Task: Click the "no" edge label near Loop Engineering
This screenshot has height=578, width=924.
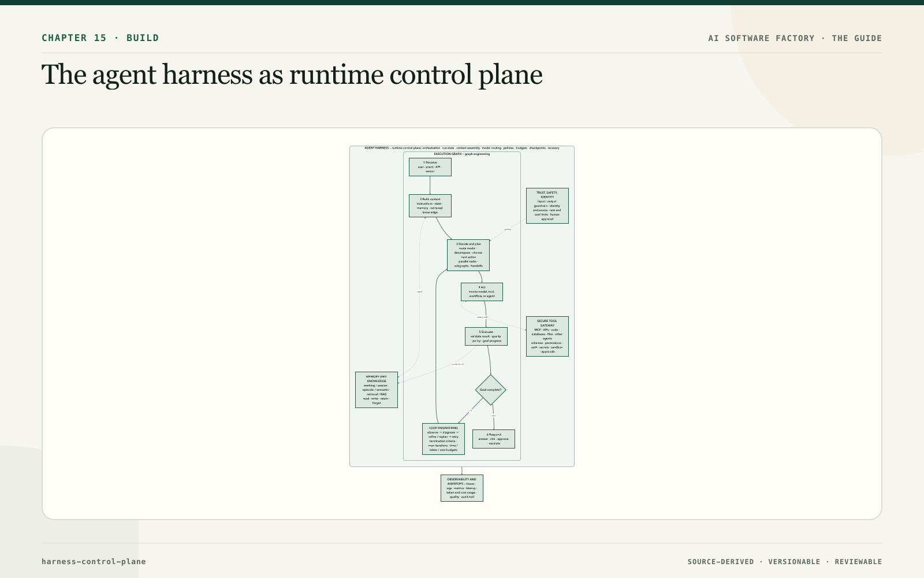Action: pyautogui.click(x=471, y=410)
